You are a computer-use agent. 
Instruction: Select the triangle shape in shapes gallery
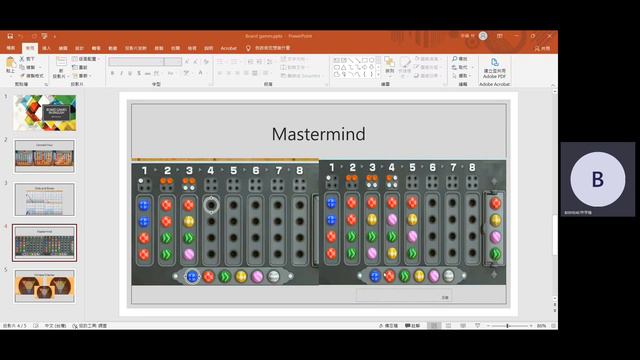tap(344, 67)
